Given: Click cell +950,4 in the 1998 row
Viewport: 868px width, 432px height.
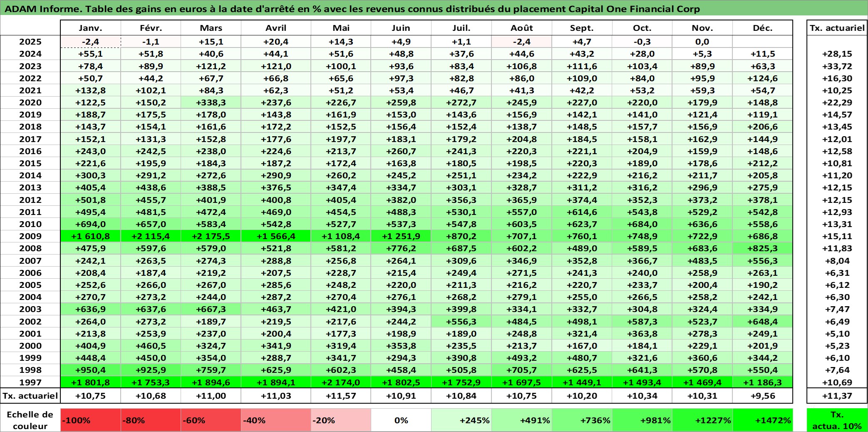Looking at the screenshot, I should pyautogui.click(x=91, y=370).
